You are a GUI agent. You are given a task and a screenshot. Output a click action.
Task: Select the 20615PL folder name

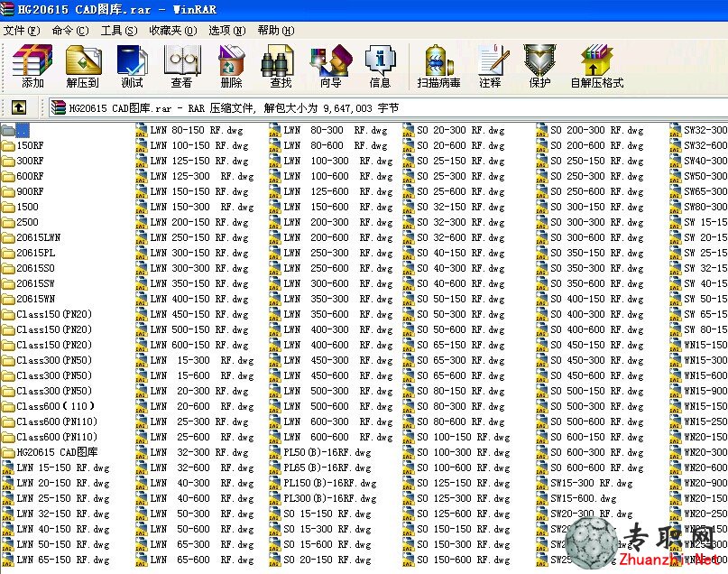point(36,253)
